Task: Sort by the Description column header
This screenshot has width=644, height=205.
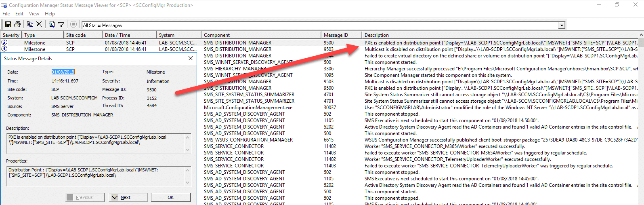Action: point(500,35)
